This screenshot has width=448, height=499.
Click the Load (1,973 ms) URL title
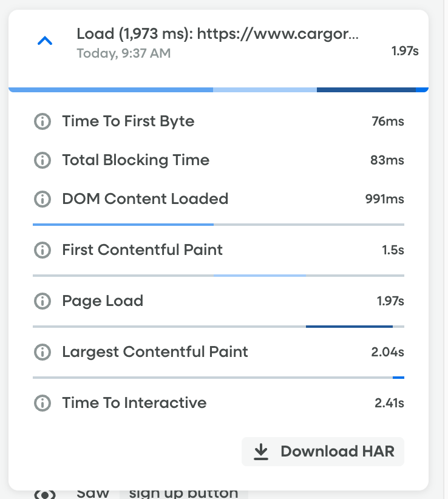pos(217,34)
